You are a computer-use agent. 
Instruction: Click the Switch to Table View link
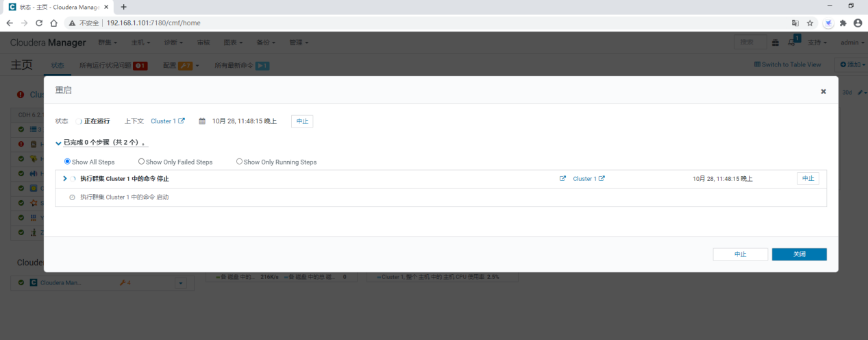(x=787, y=64)
